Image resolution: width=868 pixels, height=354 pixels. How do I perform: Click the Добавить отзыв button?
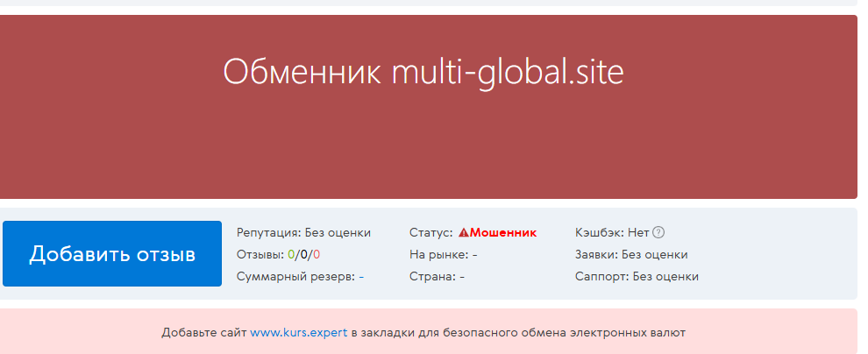(x=112, y=254)
